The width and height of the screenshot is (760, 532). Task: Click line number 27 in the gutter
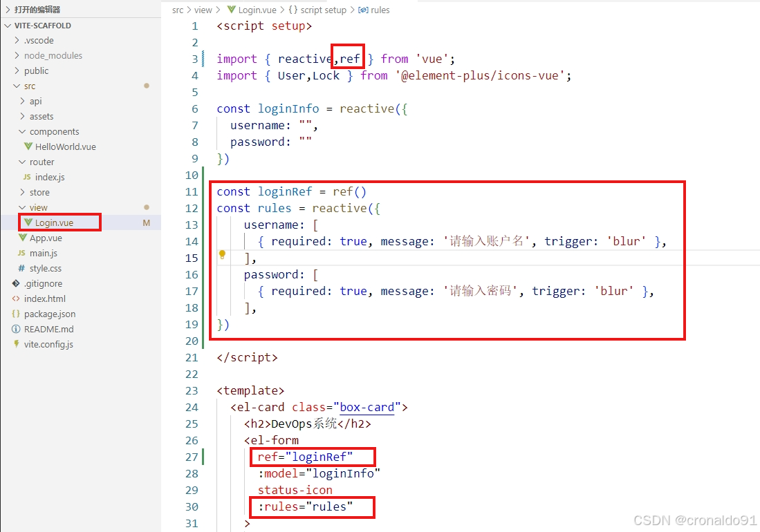tap(192, 457)
